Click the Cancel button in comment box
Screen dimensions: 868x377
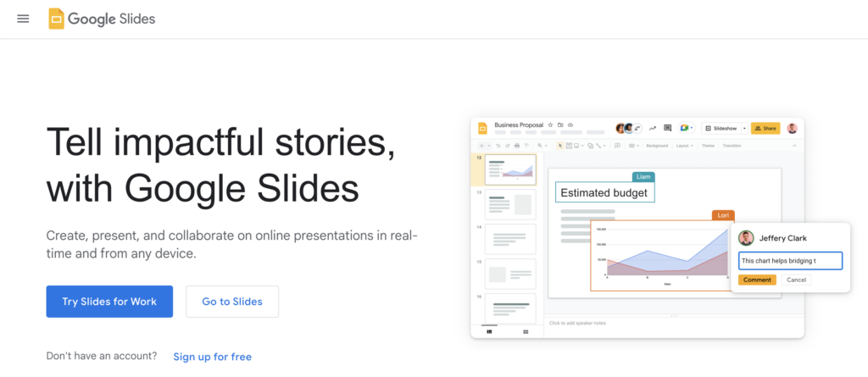coord(797,280)
